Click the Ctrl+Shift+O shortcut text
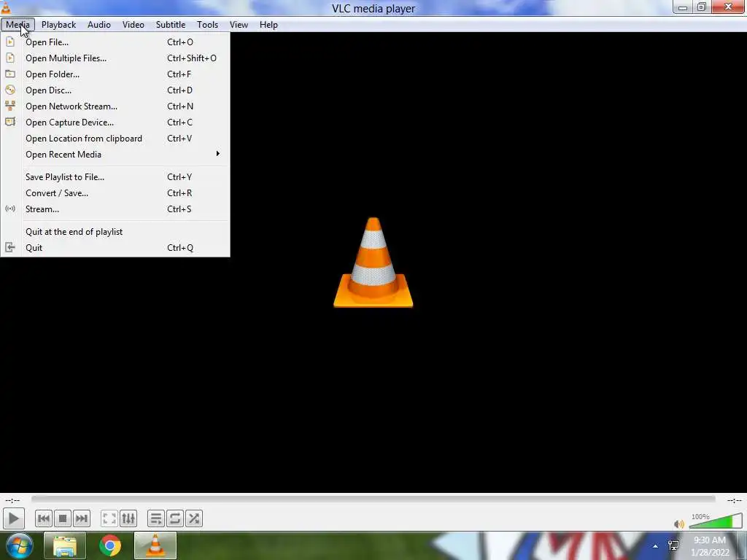 [x=192, y=58]
